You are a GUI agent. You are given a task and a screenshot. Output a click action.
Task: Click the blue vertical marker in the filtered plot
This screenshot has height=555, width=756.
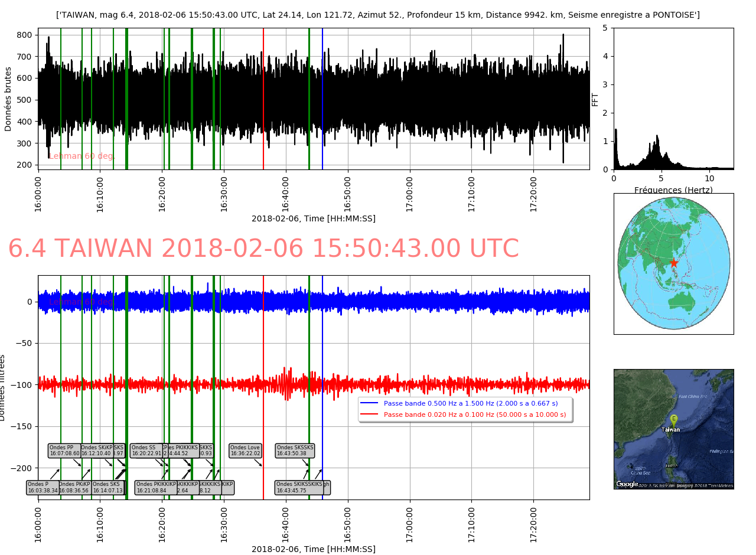322,354
